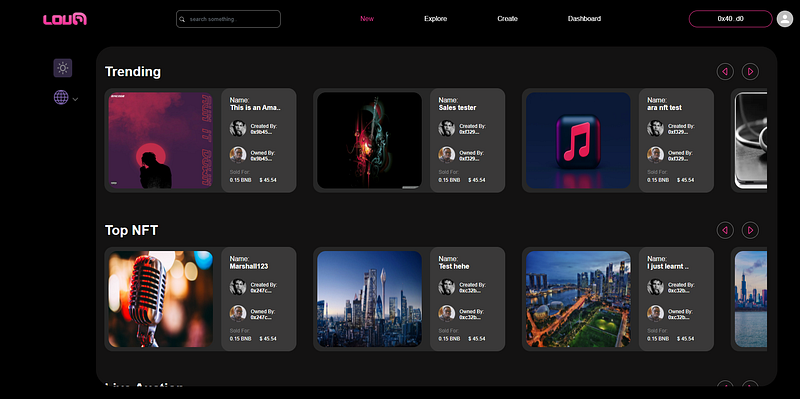
Task: Click 0.15 BNB price on 'Sales tester' card
Action: point(449,180)
